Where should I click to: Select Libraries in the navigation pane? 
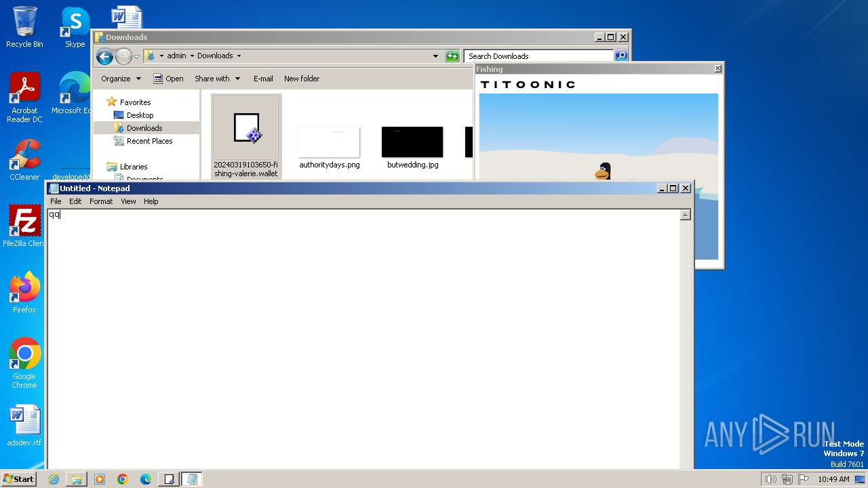(x=134, y=167)
